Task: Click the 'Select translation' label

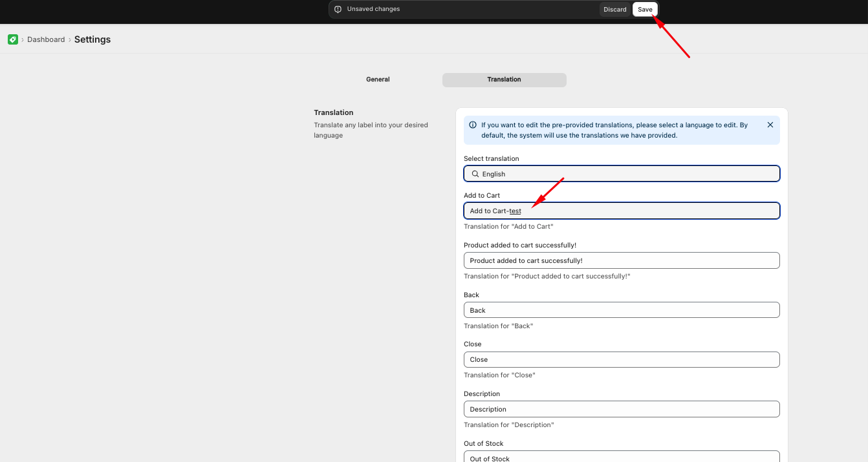Action: pos(492,158)
